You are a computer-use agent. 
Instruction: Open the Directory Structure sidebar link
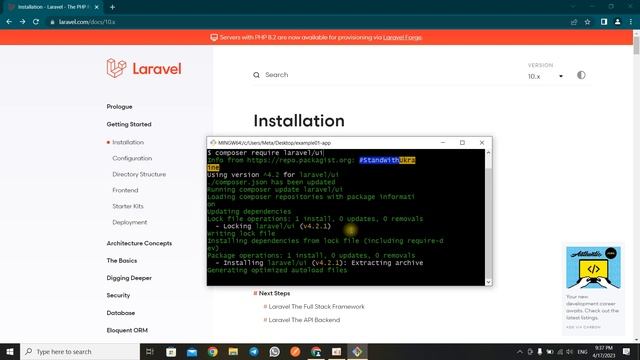pyautogui.click(x=139, y=174)
